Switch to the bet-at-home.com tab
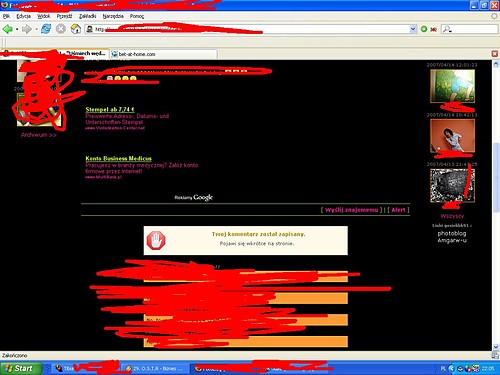Screen dimensions: 500x375 pyautogui.click(x=163, y=54)
